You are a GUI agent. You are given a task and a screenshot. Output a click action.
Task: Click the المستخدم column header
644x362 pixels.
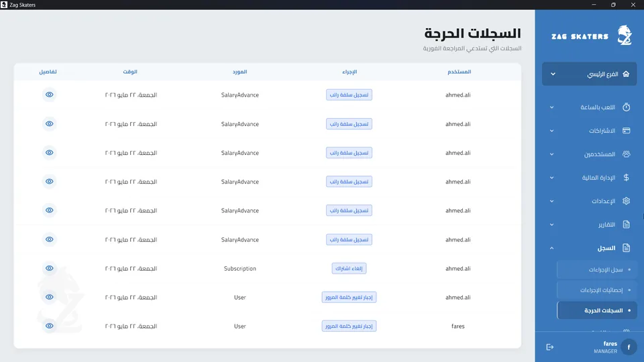(x=459, y=72)
